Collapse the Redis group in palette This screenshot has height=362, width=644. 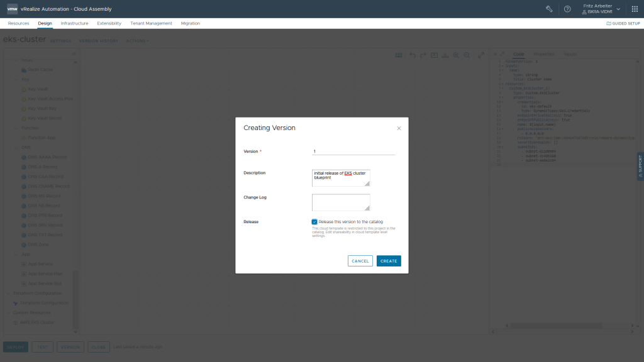16,60
